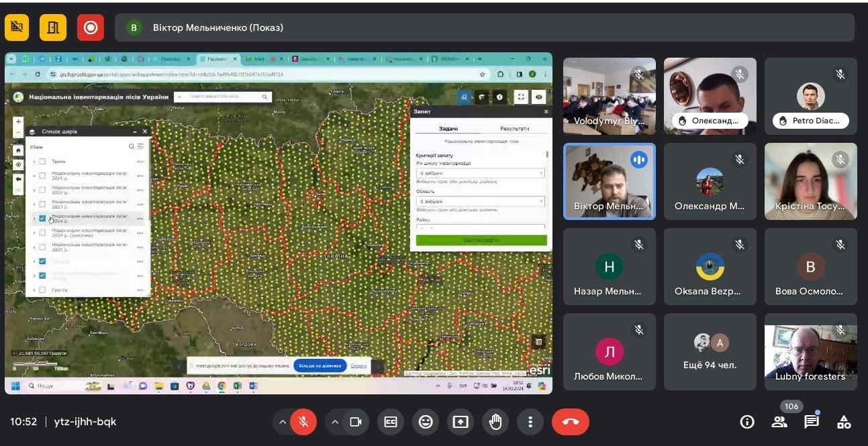Click the yellow door-shaped icon, top left
Image resolution: width=868 pixels, height=446 pixels.
pos(53,27)
